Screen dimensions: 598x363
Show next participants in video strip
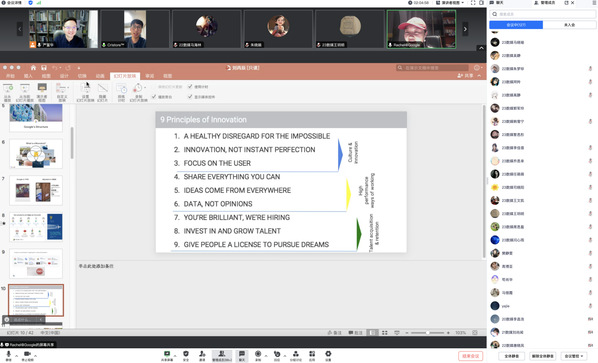465,29
